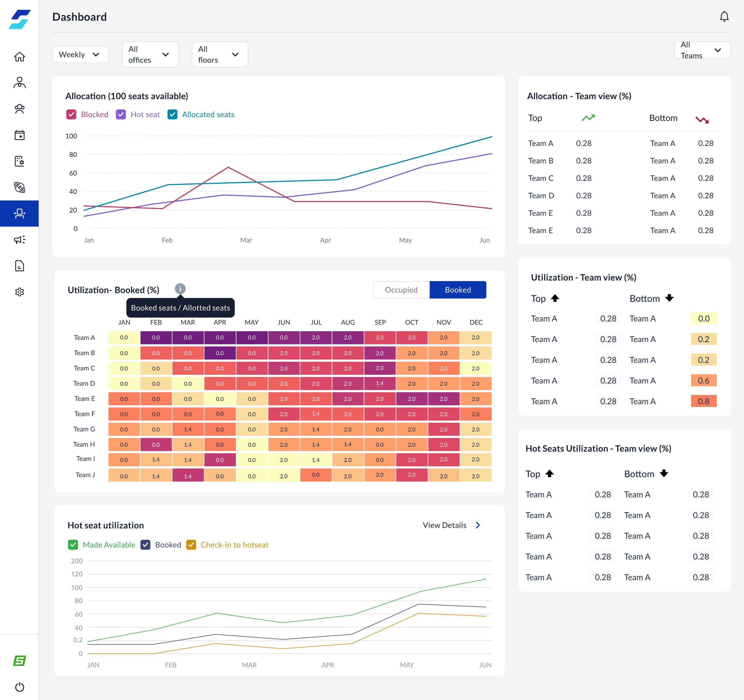Open the group teams sidebar icon
Screen dimensions: 744x700
pyautogui.click(x=19, y=109)
